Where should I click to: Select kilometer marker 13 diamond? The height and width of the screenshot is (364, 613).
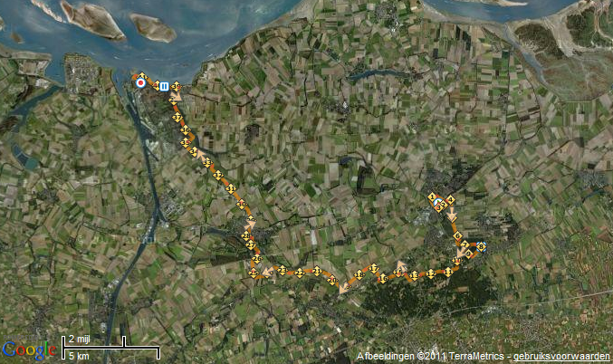click(414, 275)
